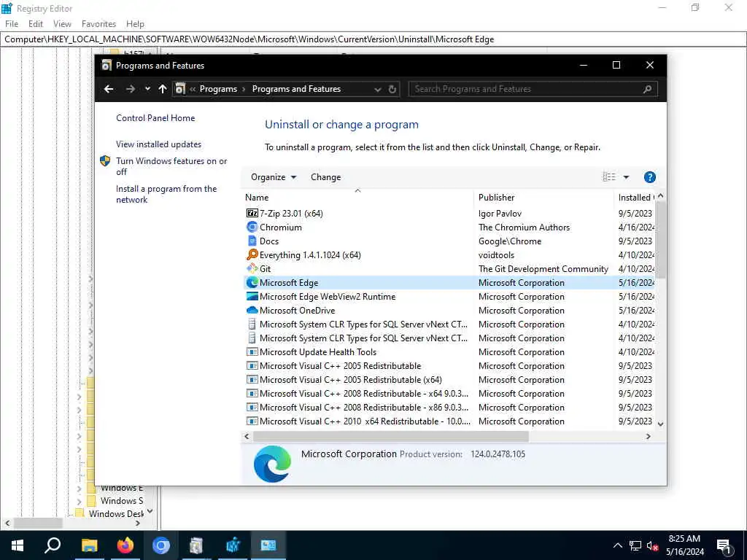The height and width of the screenshot is (560, 747).
Task: Click the Git icon in programs list
Action: click(x=252, y=268)
